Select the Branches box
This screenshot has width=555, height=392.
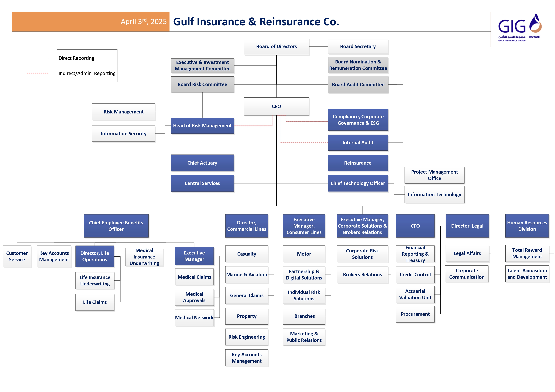click(x=304, y=316)
